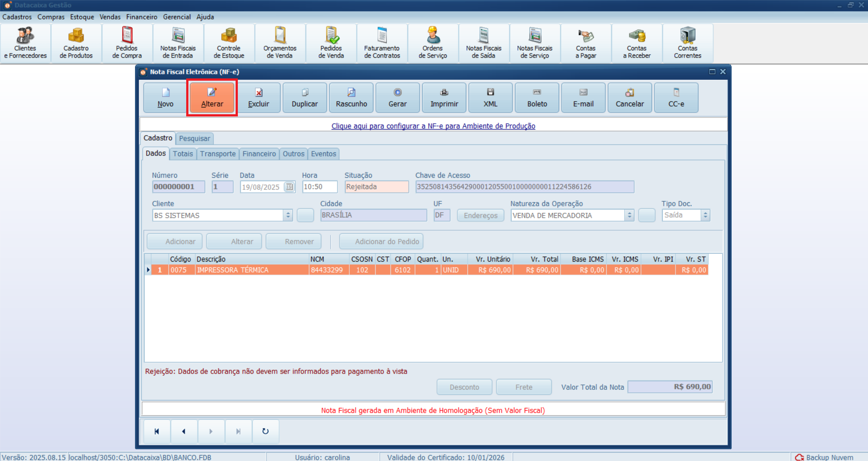Open Clientes e Fornecedores from the toolbar
Screen dimensions: 868x461
(25, 44)
